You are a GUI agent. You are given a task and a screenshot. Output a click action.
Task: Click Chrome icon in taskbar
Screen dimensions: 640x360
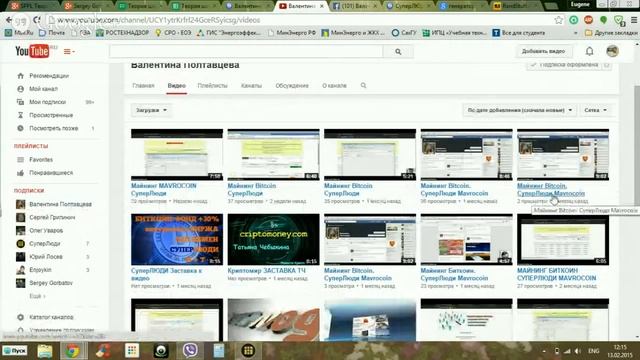[x=73, y=351]
